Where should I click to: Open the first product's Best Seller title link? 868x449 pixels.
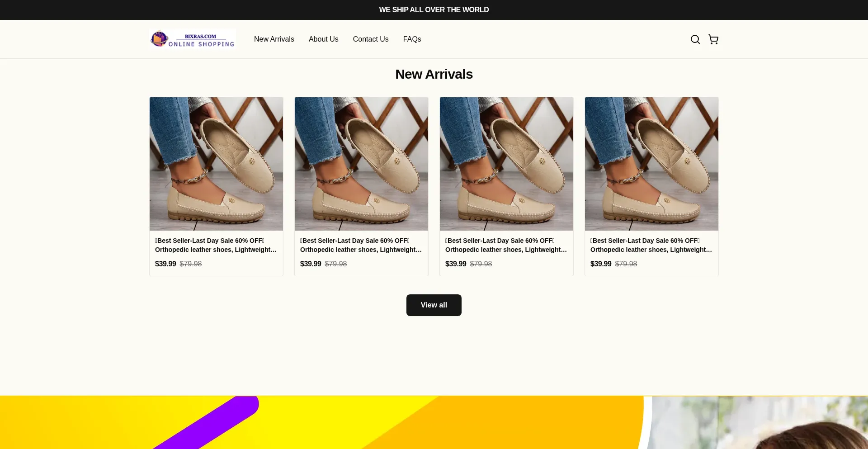pos(216,245)
